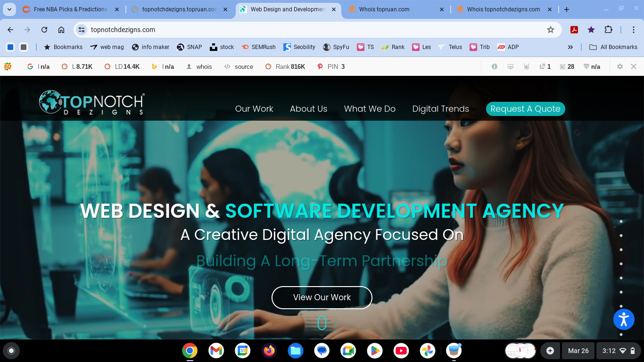644x362 pixels.
Task: Open the About Us menu item
Action: point(308,109)
